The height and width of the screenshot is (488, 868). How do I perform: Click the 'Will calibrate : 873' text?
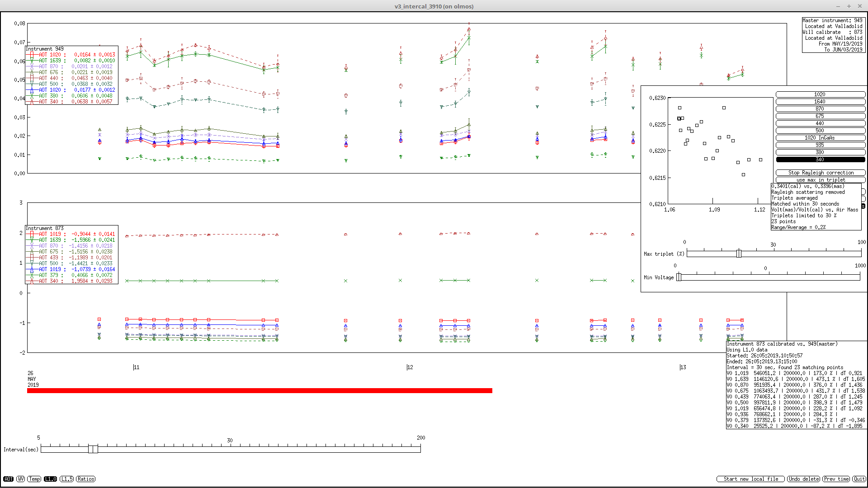[x=832, y=32]
